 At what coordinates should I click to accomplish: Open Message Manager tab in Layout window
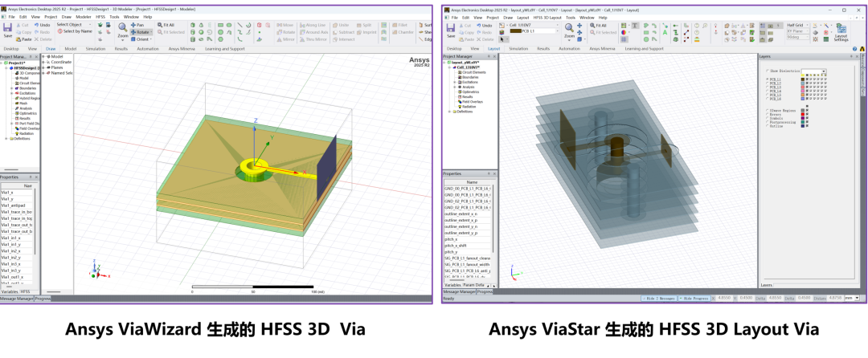tap(459, 291)
